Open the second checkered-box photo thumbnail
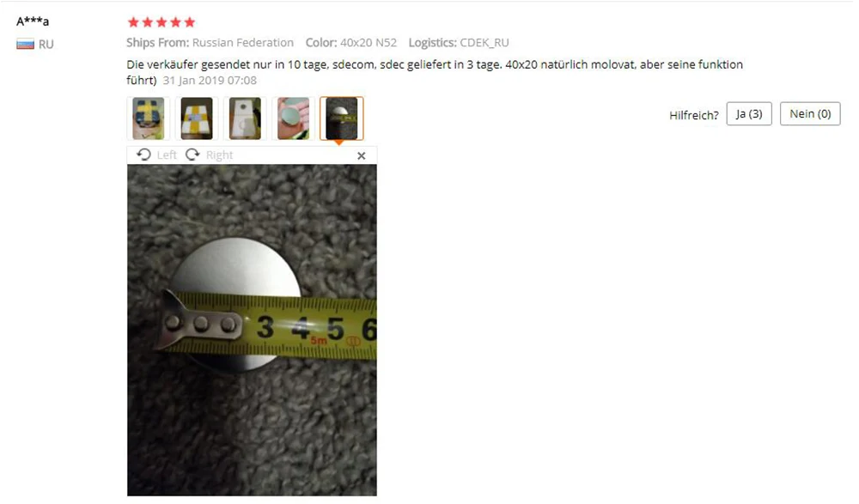The image size is (859, 504). 197,118
